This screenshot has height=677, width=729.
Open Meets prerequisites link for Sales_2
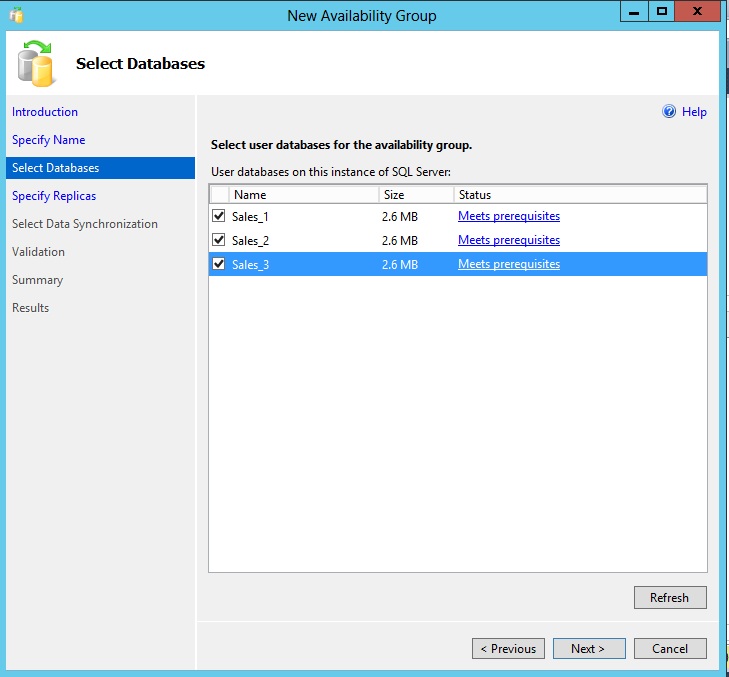pos(508,240)
